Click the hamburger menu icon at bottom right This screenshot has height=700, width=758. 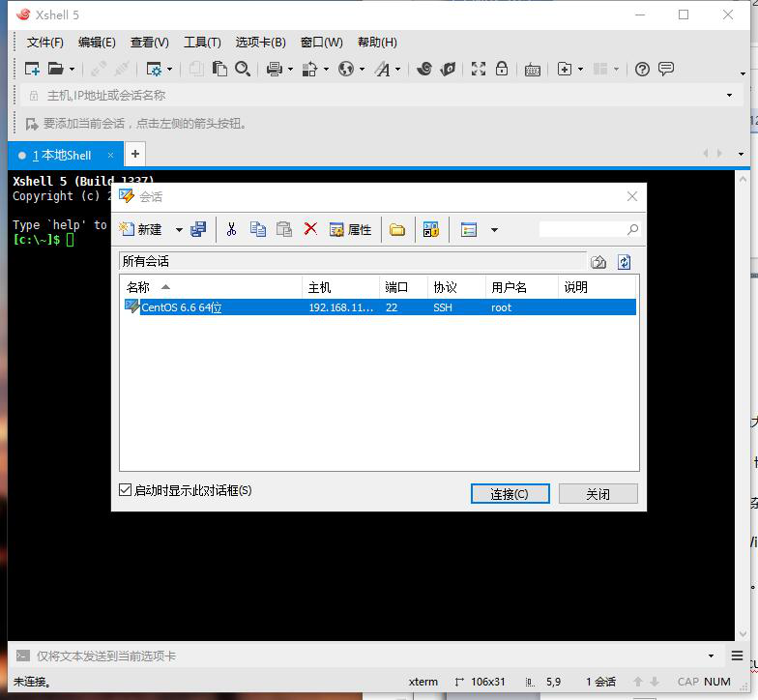tap(737, 656)
